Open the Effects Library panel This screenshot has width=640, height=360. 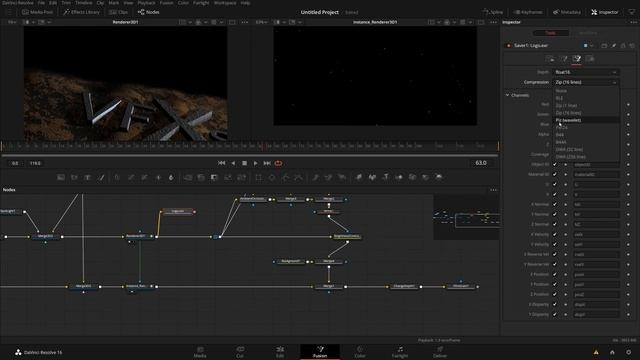[x=82, y=12]
